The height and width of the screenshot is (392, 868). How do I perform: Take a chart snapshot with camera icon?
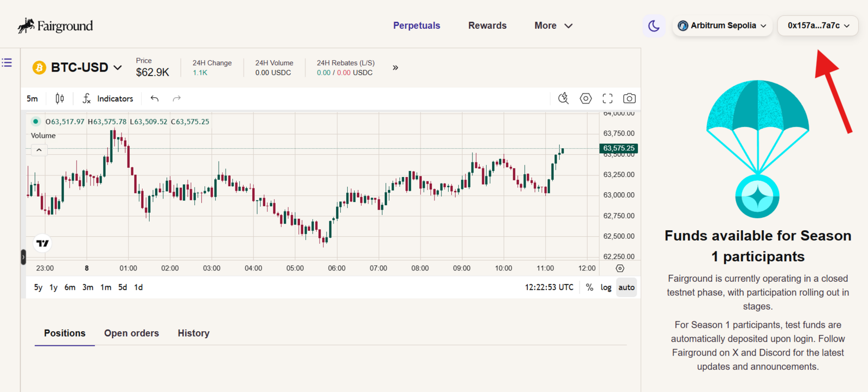point(629,98)
